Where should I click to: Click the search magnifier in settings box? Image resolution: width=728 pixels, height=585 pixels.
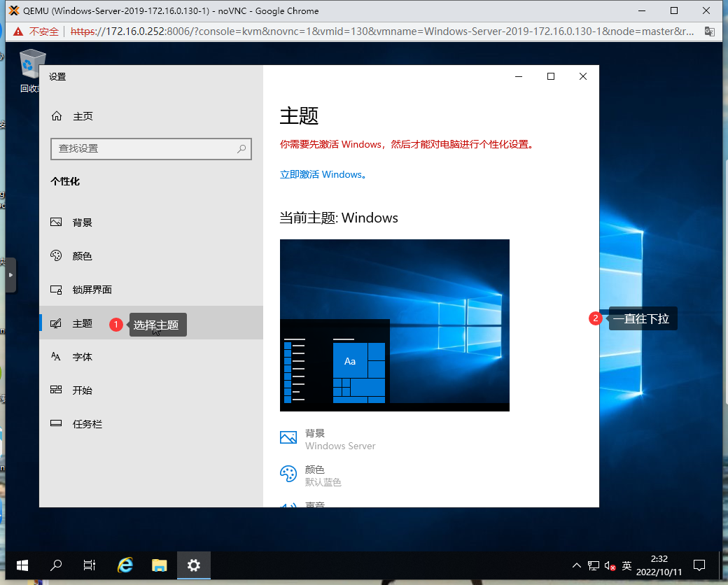click(x=241, y=149)
